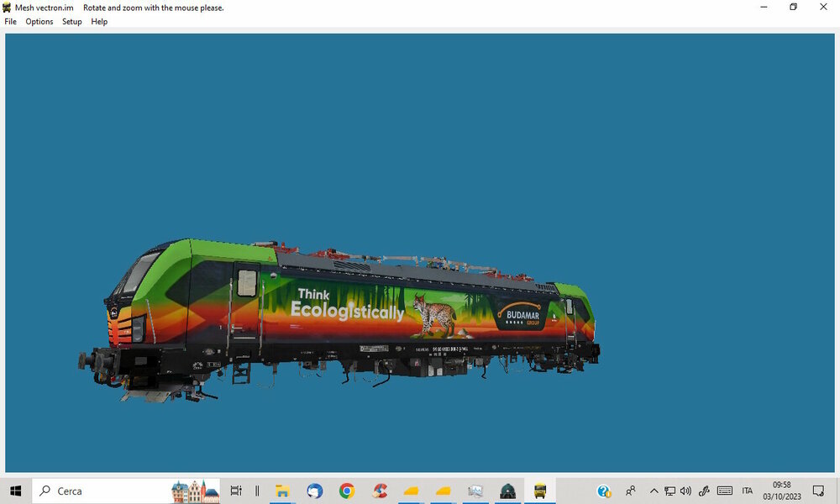Click the Cerca search box
The width and height of the screenshot is (840, 504).
(x=127, y=491)
